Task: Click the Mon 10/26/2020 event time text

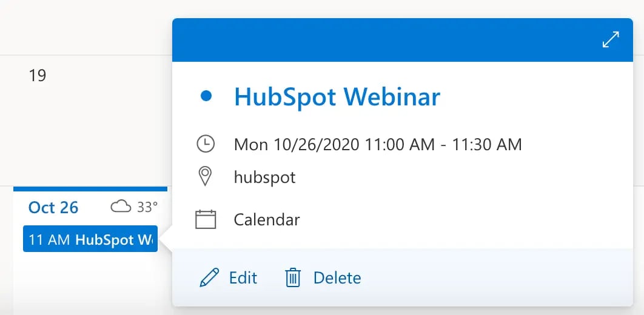Action: 378,145
